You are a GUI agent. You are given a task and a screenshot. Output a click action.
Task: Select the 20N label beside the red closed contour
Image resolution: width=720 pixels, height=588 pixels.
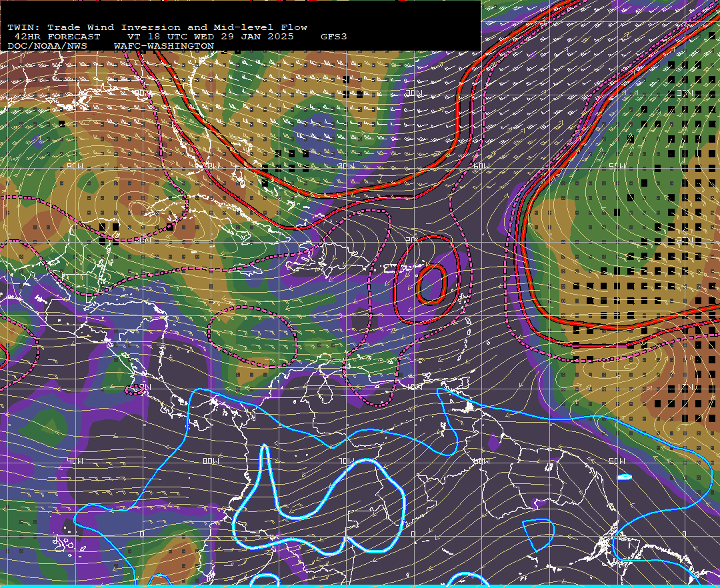point(413,240)
